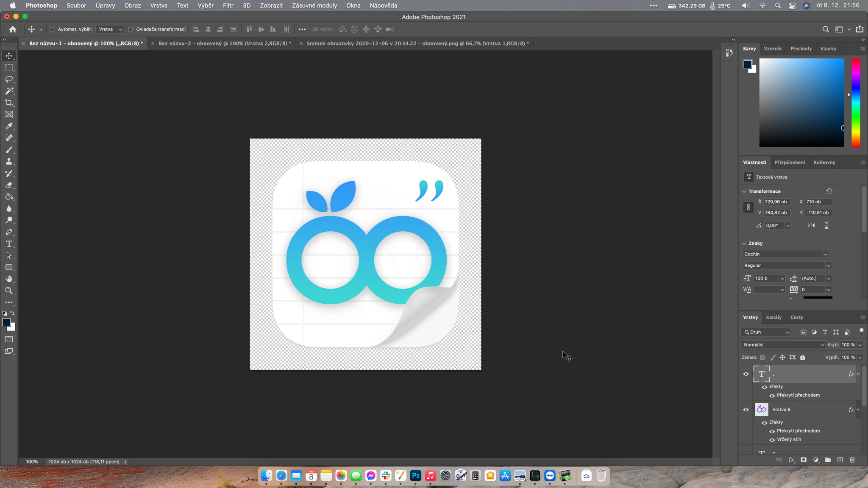The height and width of the screenshot is (488, 868).
Task: Hide the Vrstva 6 layer
Action: click(x=746, y=410)
